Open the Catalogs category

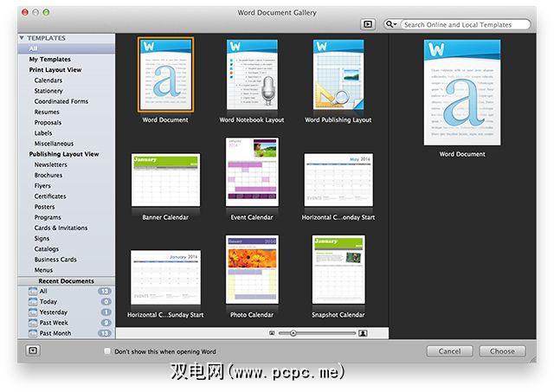point(46,249)
